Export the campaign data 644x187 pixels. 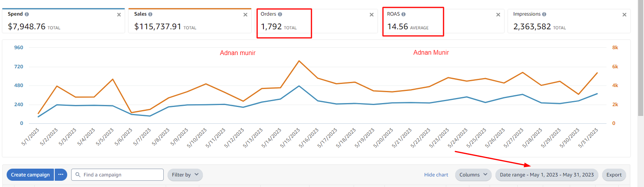pos(614,175)
